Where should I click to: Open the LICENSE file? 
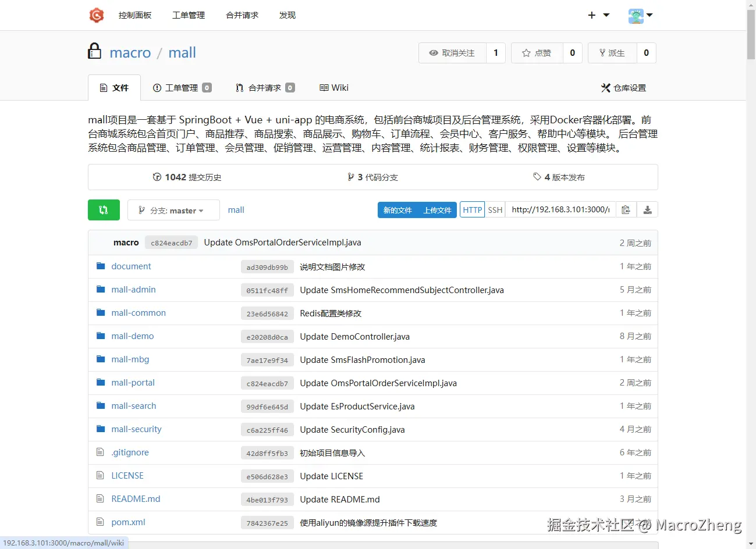[127, 476]
